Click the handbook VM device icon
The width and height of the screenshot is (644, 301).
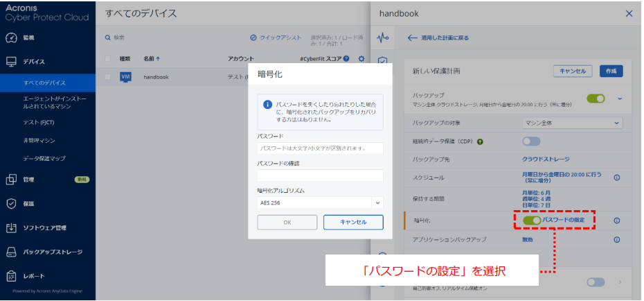pyautogui.click(x=125, y=77)
